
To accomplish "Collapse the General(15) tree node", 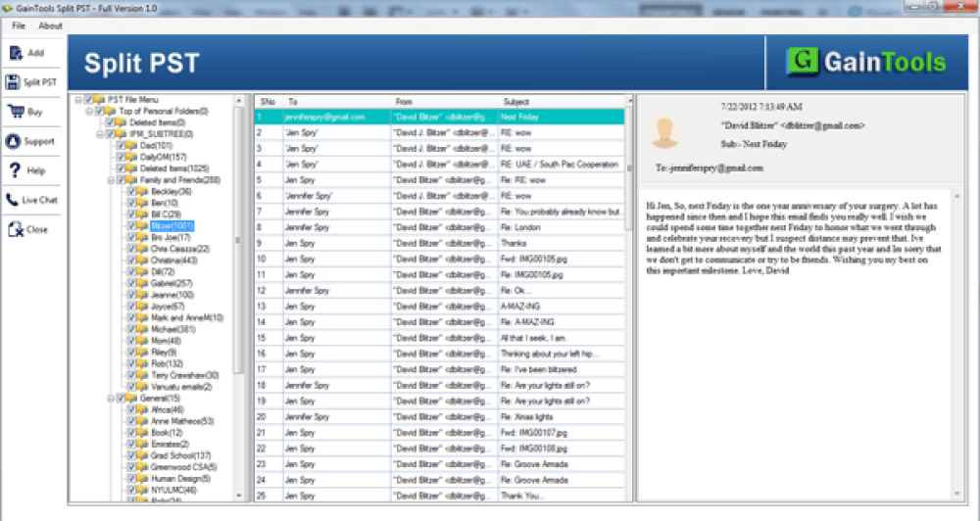I will pos(110,399).
